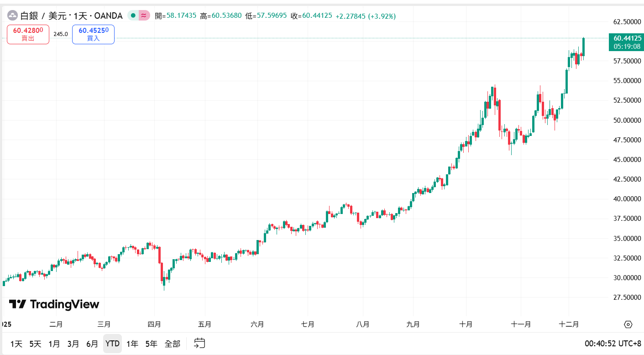Switch to 6月 range
This screenshot has width=644, height=355.
(92, 344)
